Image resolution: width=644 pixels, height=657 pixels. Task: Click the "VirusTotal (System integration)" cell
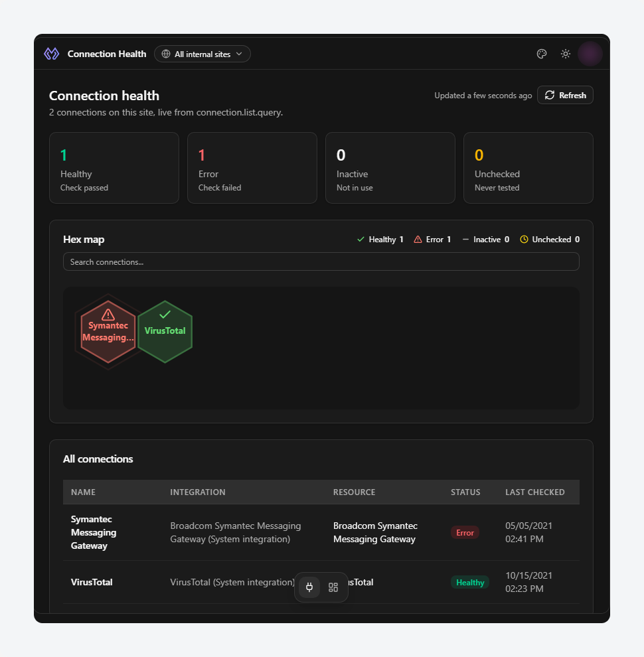coord(232,582)
